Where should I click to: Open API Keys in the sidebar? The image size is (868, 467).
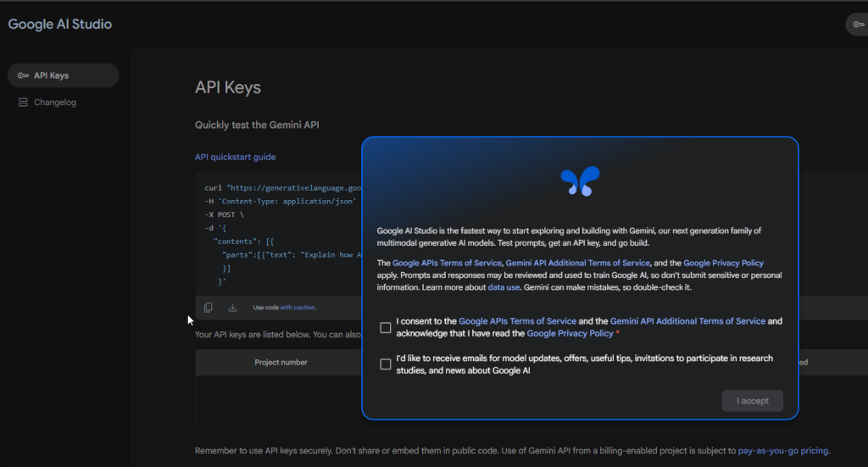tap(63, 75)
